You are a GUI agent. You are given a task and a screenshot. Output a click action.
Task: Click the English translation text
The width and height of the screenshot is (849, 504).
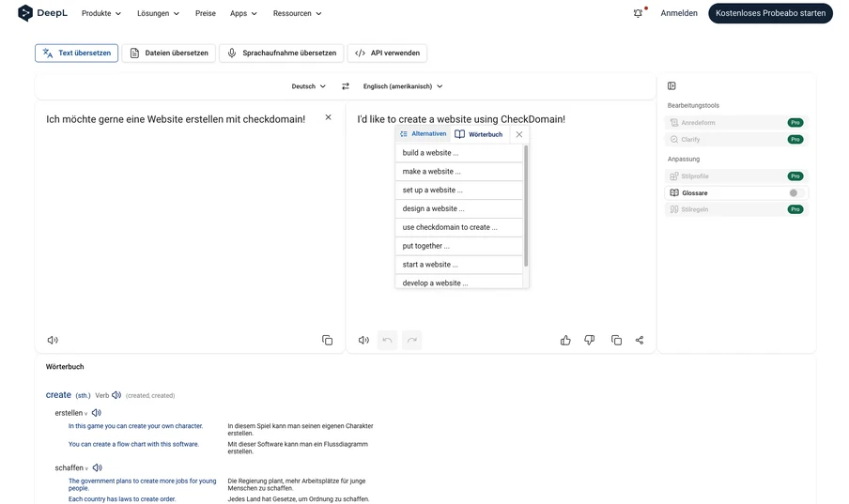[x=461, y=119]
